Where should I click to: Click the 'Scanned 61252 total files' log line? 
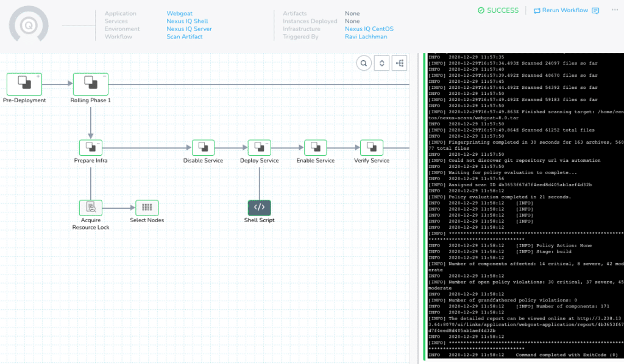(511, 130)
